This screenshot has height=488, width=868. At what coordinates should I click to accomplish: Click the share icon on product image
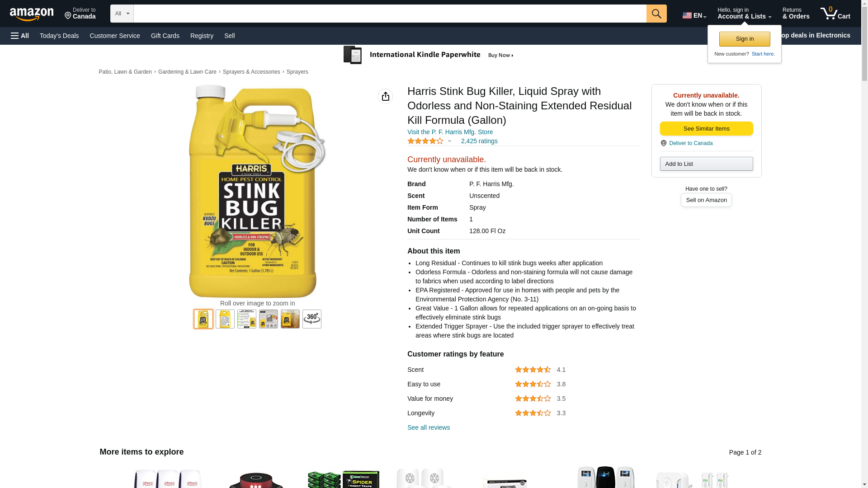385,96
